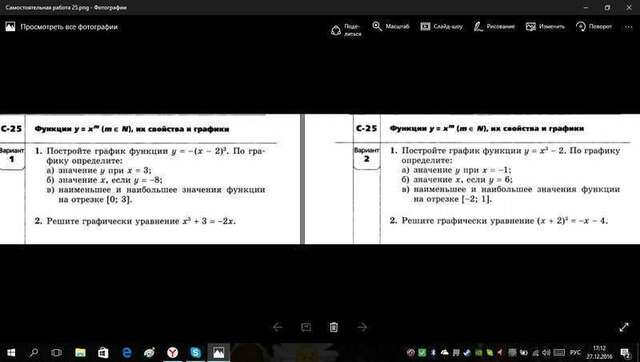Open Edit (Изменить) for this photo
Image resolution: width=640 pixels, height=362 pixels.
click(x=545, y=27)
